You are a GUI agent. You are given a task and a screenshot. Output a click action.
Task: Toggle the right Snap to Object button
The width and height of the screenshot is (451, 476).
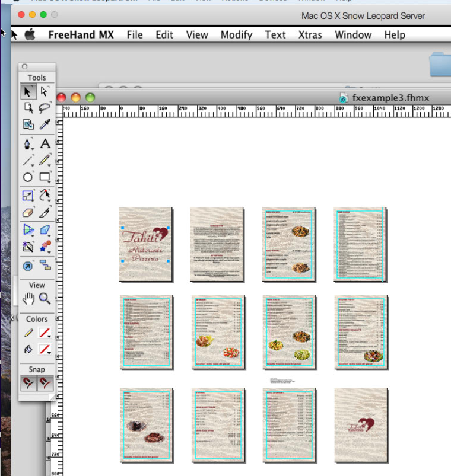click(45, 384)
